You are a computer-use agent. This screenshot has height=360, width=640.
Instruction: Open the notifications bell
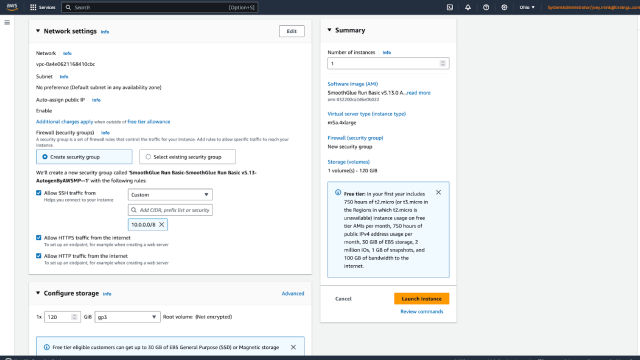pyautogui.click(x=468, y=7)
